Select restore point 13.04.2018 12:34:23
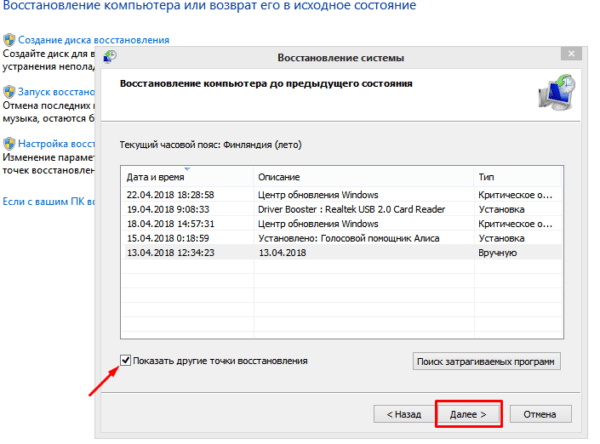Viewport: 600px width, 444px height. (x=342, y=253)
